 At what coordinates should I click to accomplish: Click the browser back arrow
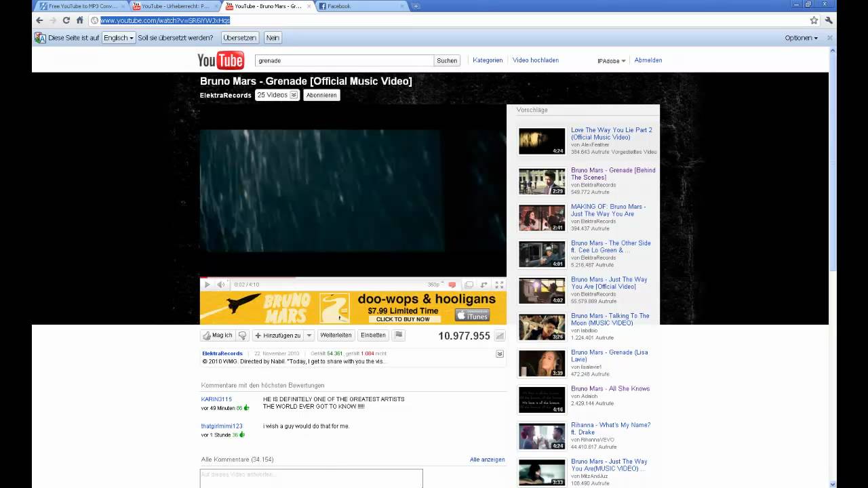(x=39, y=20)
